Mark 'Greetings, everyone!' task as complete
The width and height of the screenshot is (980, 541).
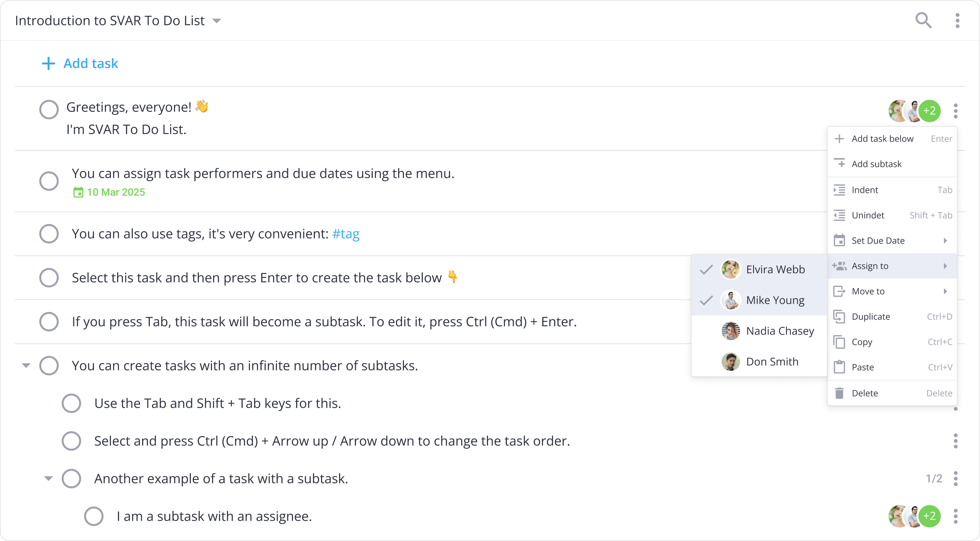[49, 110]
